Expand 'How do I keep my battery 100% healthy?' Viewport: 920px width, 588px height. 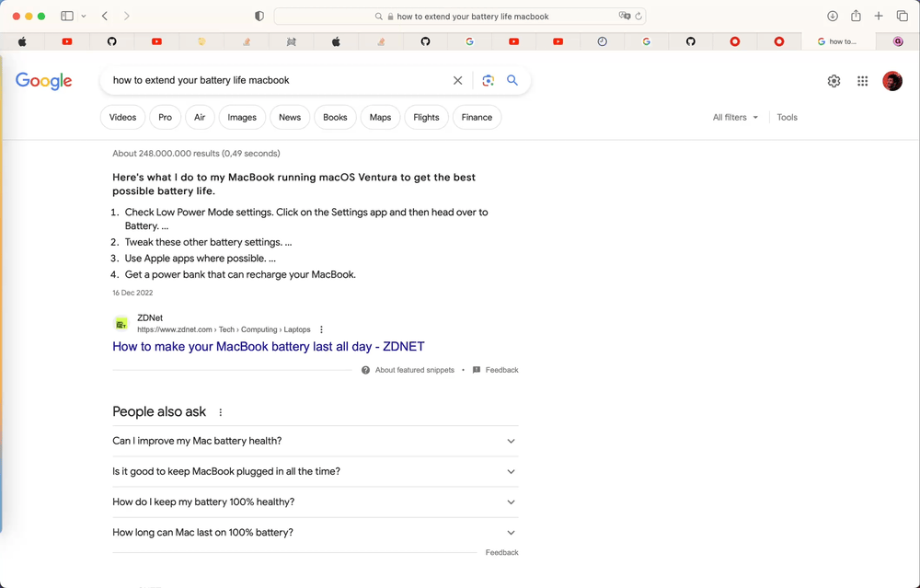(x=315, y=502)
